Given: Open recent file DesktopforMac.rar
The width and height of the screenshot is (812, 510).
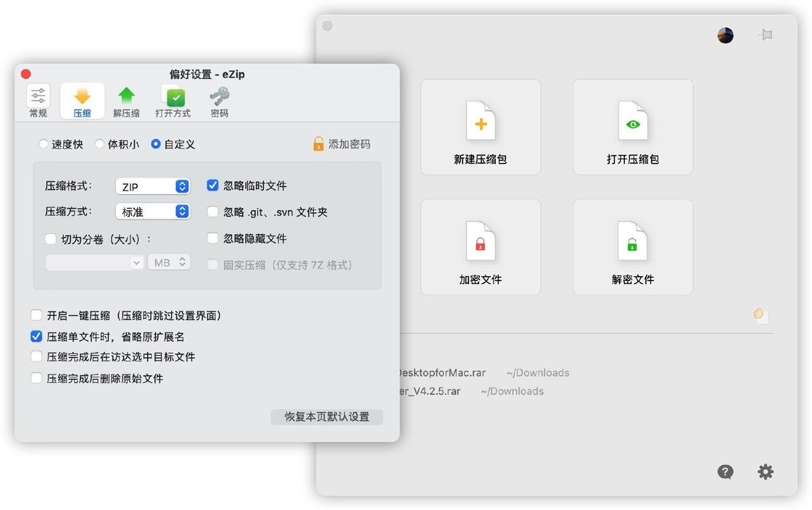Looking at the screenshot, I should pyautogui.click(x=443, y=372).
